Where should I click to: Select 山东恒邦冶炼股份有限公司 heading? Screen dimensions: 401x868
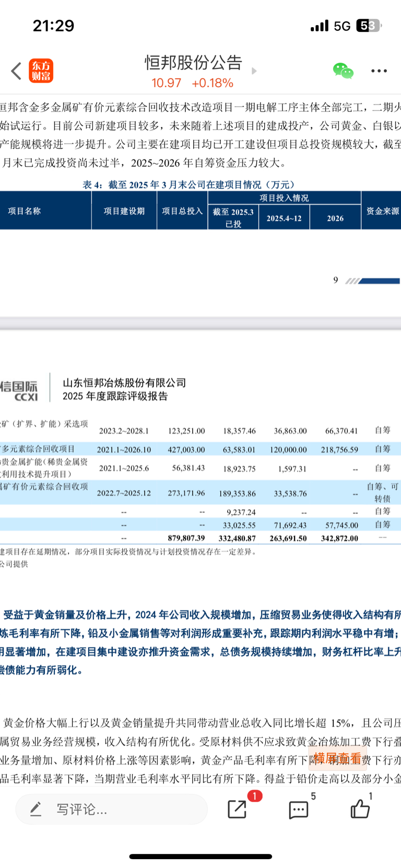(124, 383)
